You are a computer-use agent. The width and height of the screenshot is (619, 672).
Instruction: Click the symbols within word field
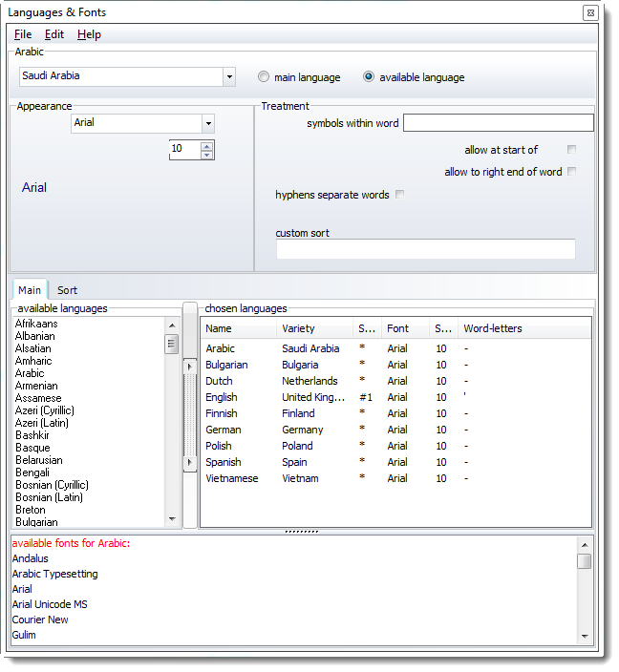498,123
